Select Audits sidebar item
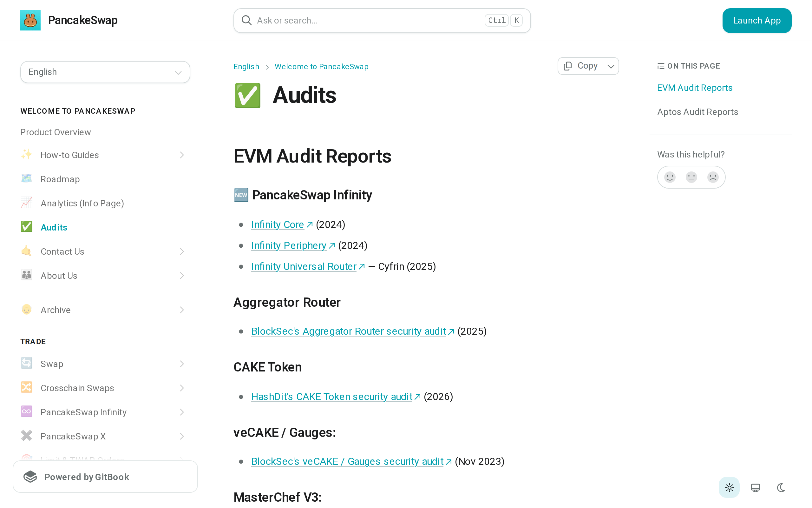The width and height of the screenshot is (812, 508). pos(54,227)
